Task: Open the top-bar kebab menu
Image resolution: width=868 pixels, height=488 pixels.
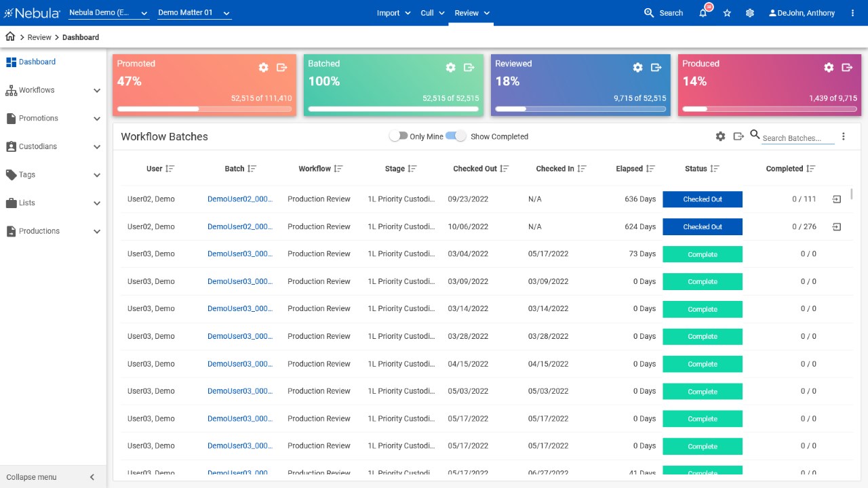Action: 852,13
